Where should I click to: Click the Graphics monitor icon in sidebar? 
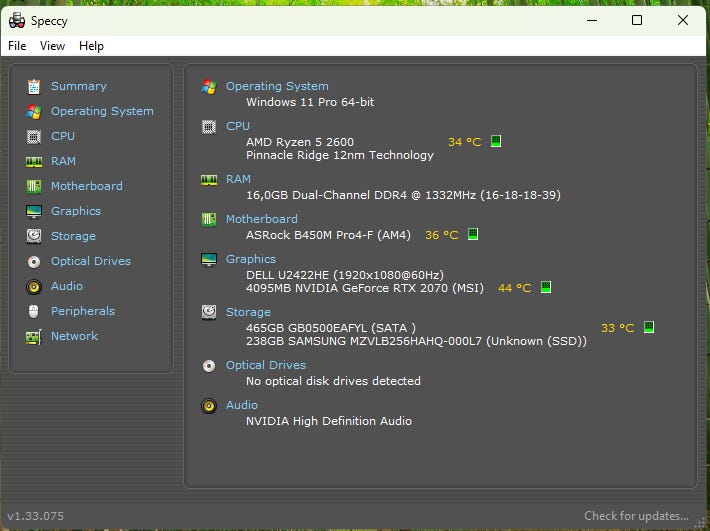tap(34, 211)
